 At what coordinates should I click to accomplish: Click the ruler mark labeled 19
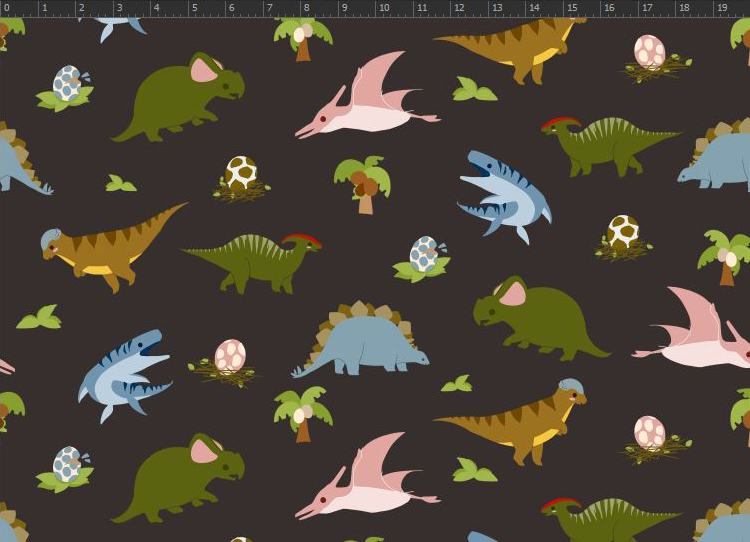coord(723,8)
